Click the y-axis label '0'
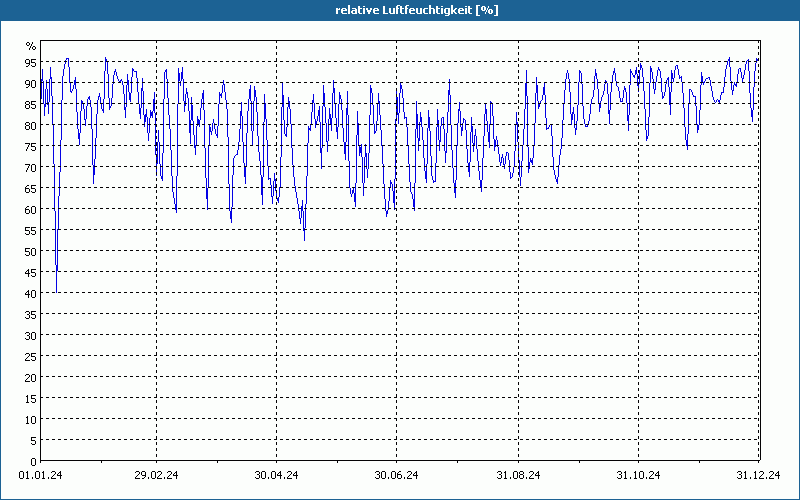Screen dimensions: 800x500 click(34, 462)
